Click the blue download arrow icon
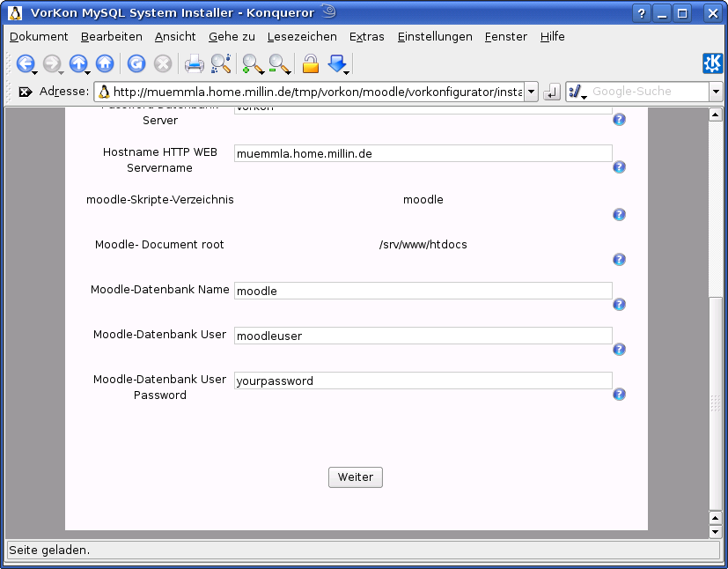The image size is (728, 569). click(x=336, y=63)
